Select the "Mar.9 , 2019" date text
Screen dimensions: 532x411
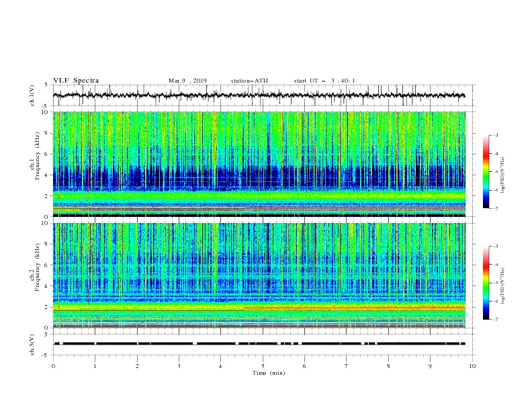tap(187, 81)
